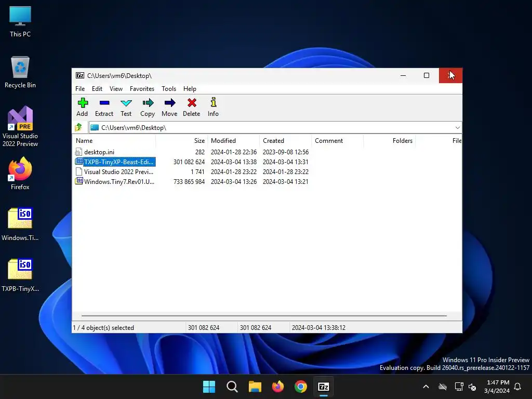Viewport: 532px width, 399px height.
Task: Open the Favorites menu
Action: 142,88
